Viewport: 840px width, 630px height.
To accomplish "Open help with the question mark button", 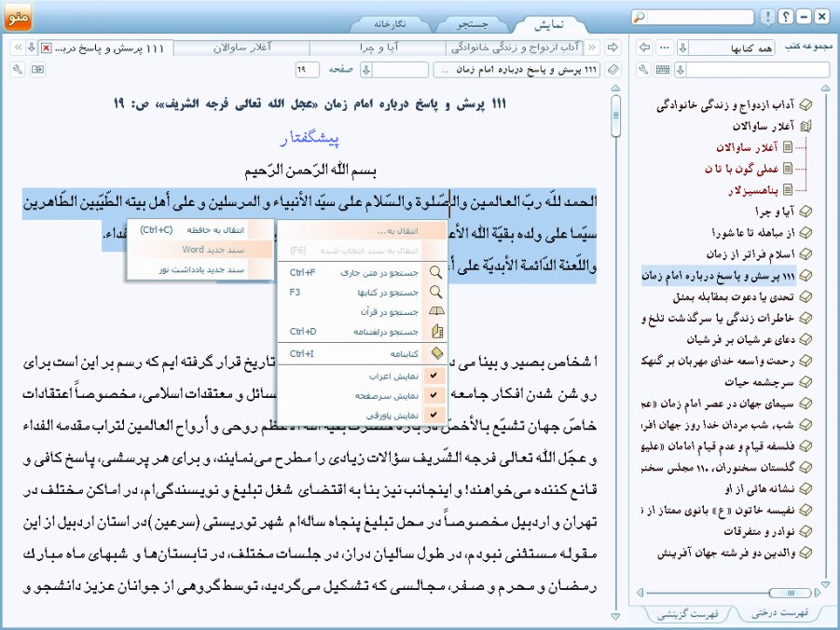I will point(785,17).
